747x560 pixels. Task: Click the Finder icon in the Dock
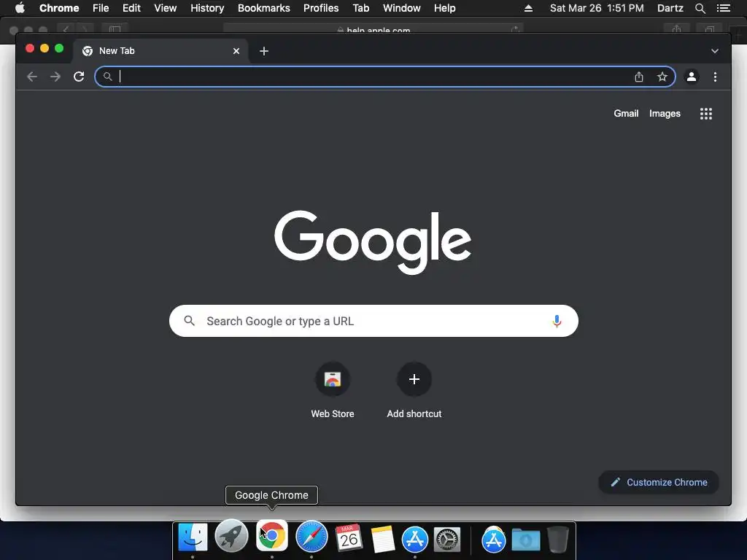point(193,538)
